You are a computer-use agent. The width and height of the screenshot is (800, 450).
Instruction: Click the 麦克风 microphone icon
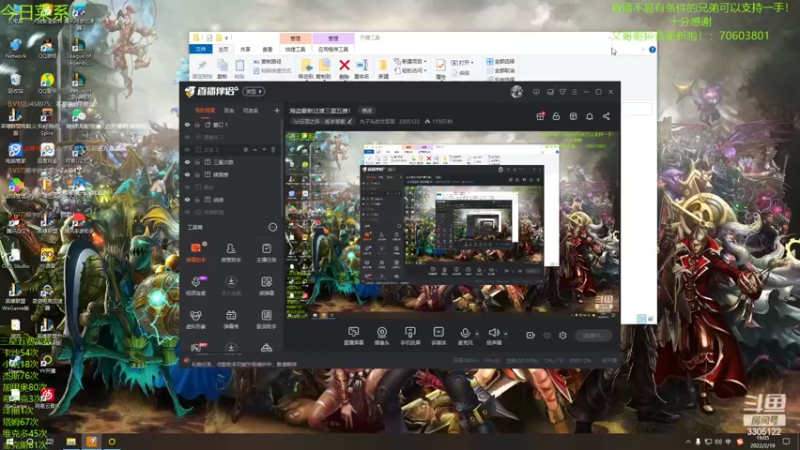[x=465, y=334]
